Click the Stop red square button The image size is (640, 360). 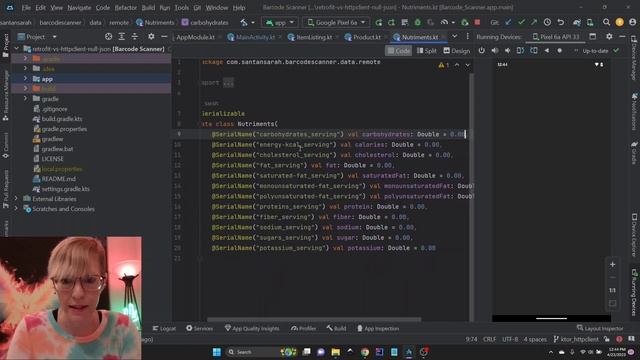coord(477,22)
